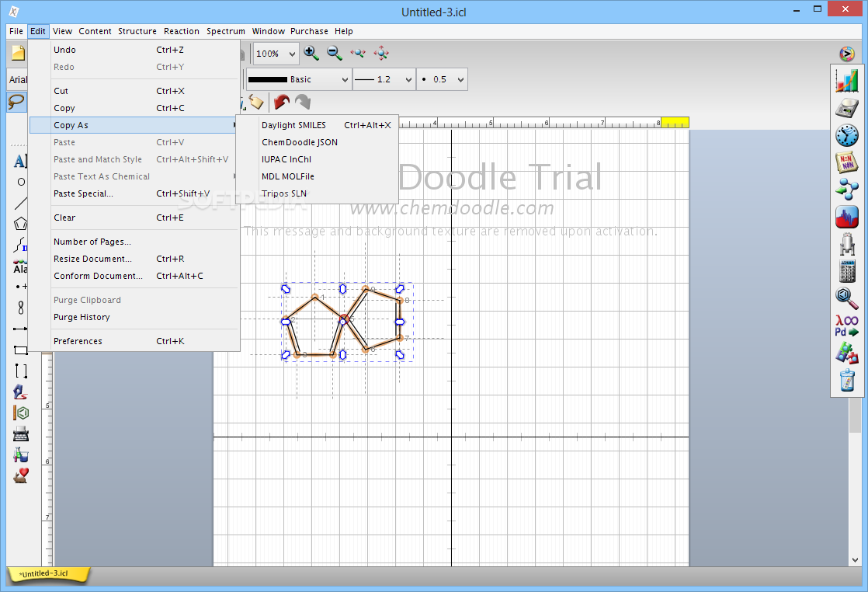868x592 pixels.
Task: Click the gray redo arrow
Action: (303, 102)
